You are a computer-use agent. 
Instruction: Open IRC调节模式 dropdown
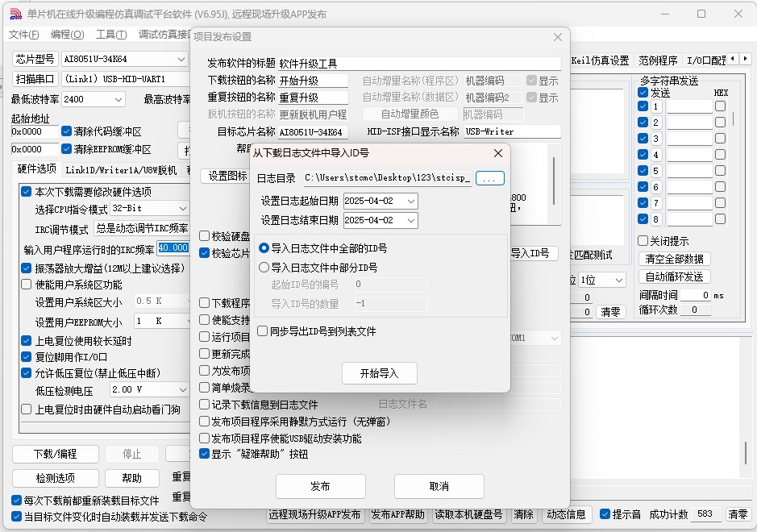click(141, 228)
